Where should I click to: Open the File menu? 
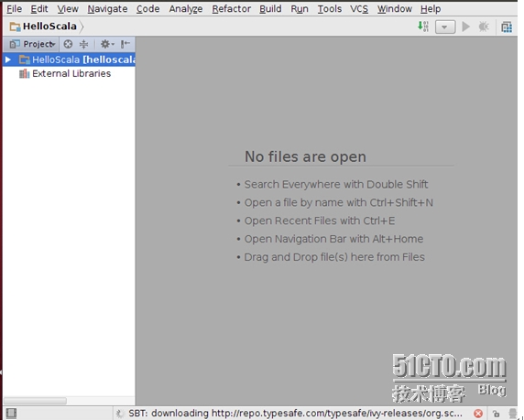[14, 9]
